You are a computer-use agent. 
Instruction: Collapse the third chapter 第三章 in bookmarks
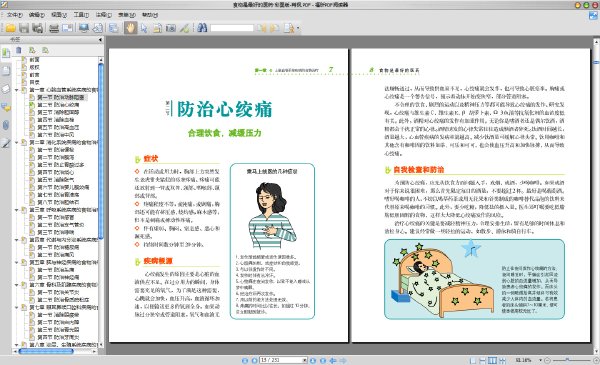[x=16, y=210]
